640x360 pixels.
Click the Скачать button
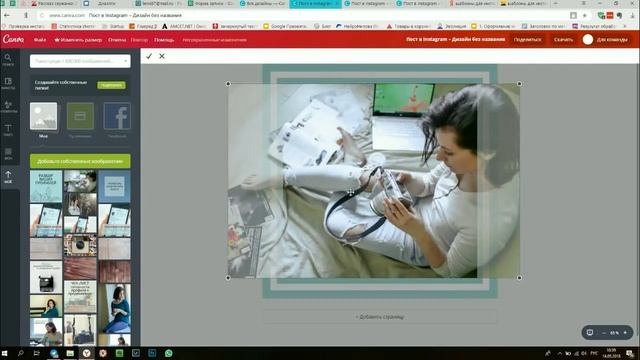[563, 40]
